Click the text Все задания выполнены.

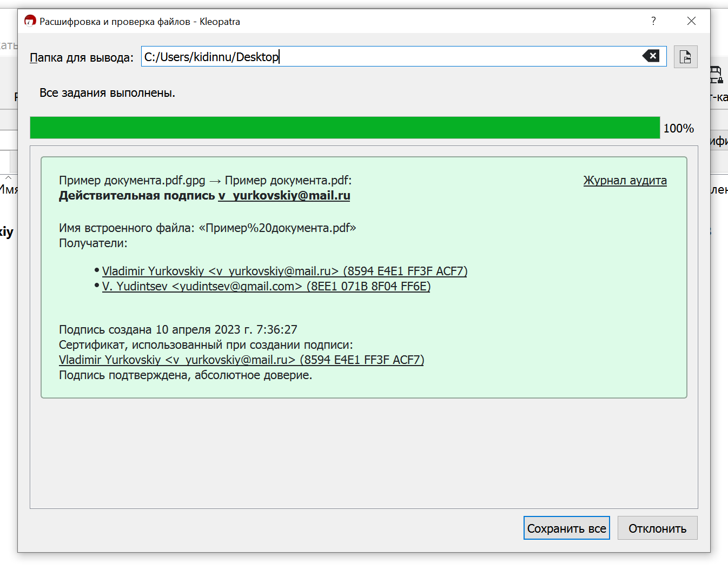[x=107, y=93]
